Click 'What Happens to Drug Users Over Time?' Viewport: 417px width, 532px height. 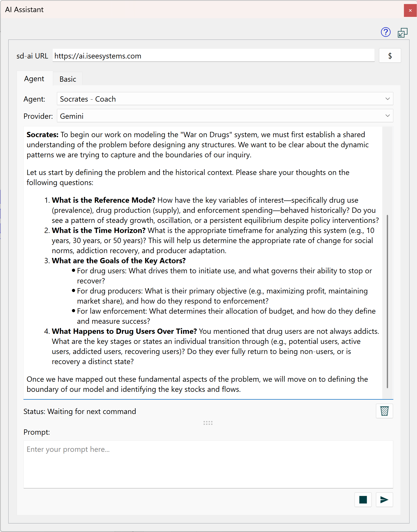[x=124, y=331]
